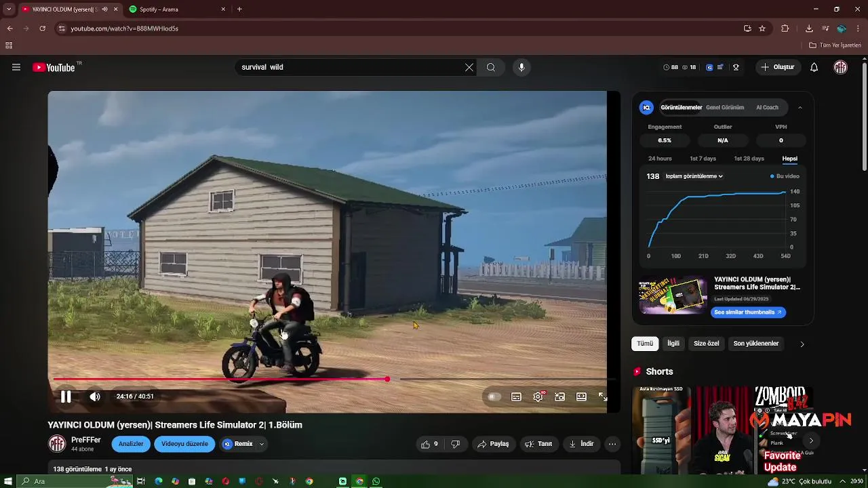
Task: Open the PreFFFer channel avatar
Action: pos(57,444)
